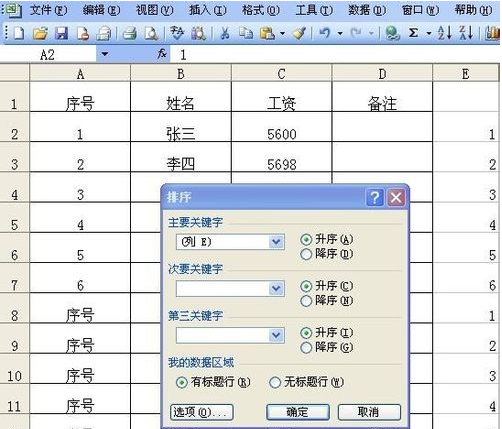Click the Sort Ascending A-Z icon
The image size is (502, 429).
point(445,33)
